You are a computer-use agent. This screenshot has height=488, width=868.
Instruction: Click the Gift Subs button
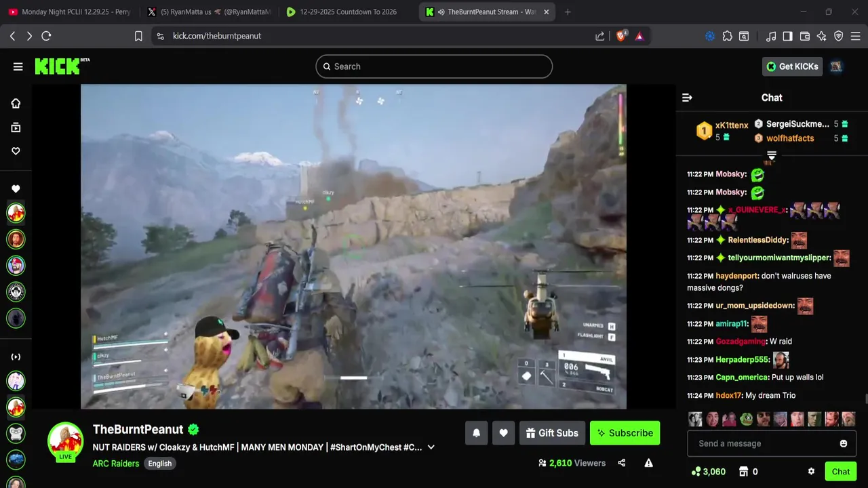(x=551, y=433)
